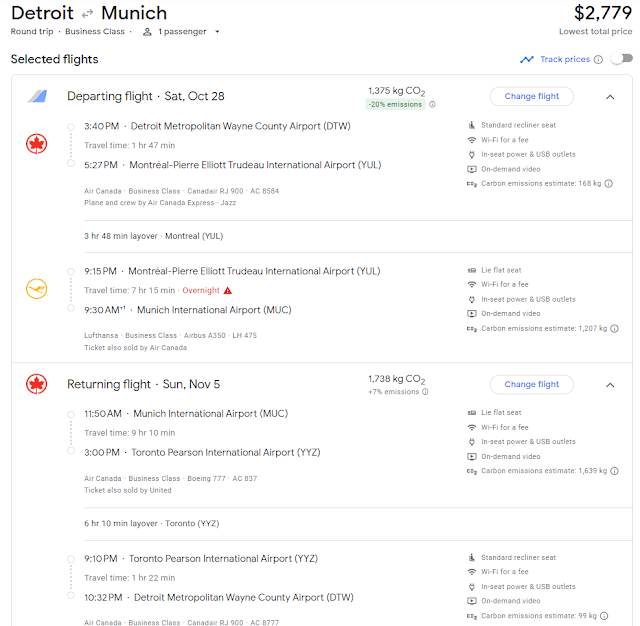Click the info icon beside 99 kg estimate

tap(604, 616)
